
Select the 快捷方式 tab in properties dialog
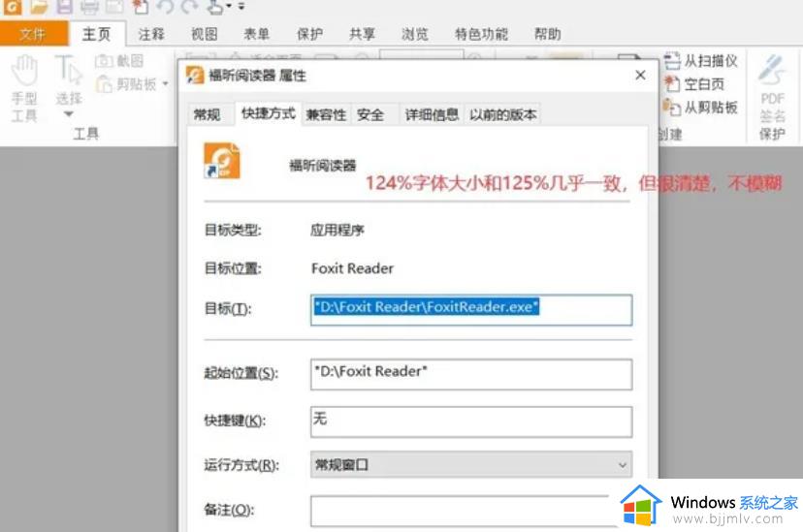click(x=269, y=113)
